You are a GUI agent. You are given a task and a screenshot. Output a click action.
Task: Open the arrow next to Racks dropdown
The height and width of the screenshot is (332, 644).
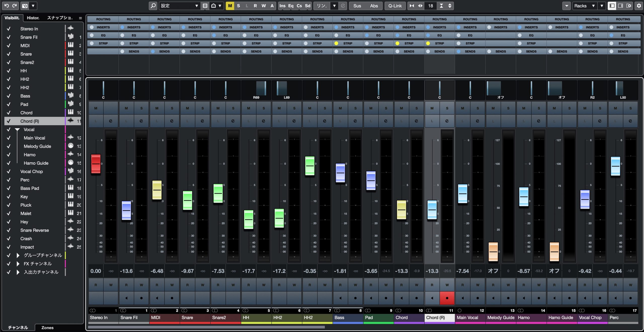602,6
